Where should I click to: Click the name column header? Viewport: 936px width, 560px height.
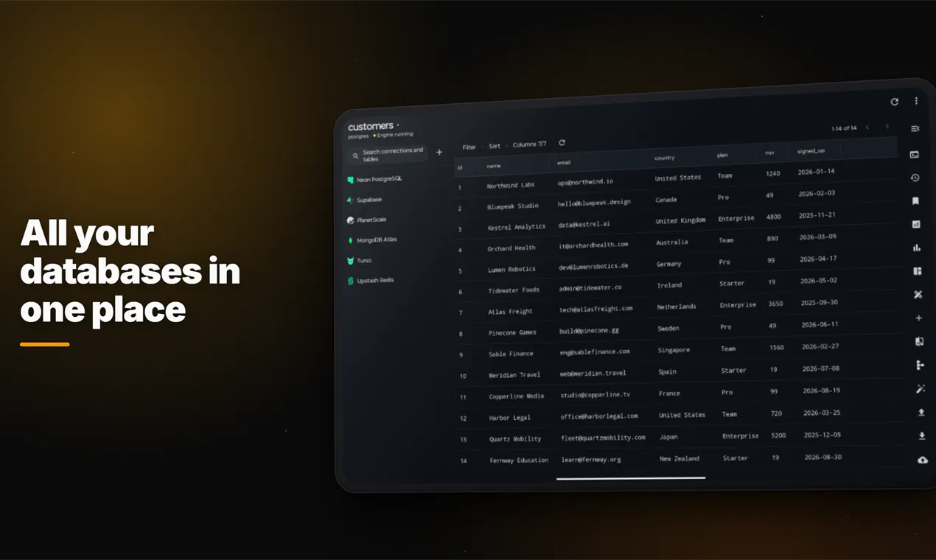[494, 166]
